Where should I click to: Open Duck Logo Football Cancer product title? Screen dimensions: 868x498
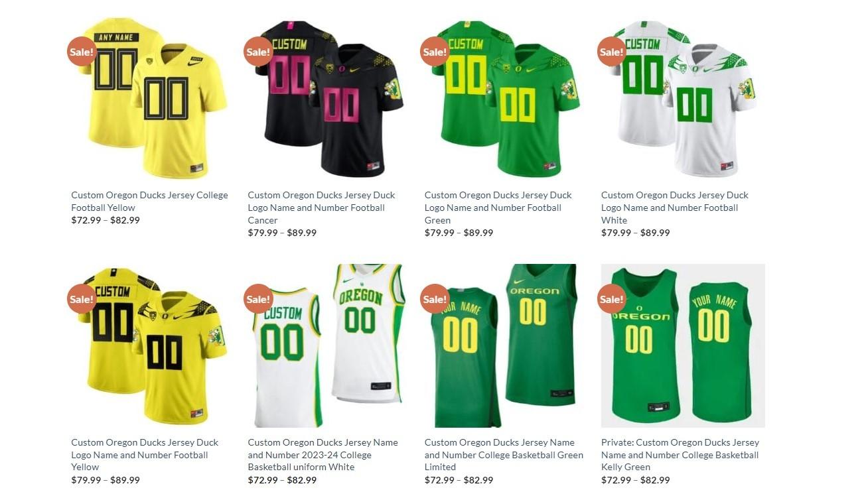coord(322,208)
